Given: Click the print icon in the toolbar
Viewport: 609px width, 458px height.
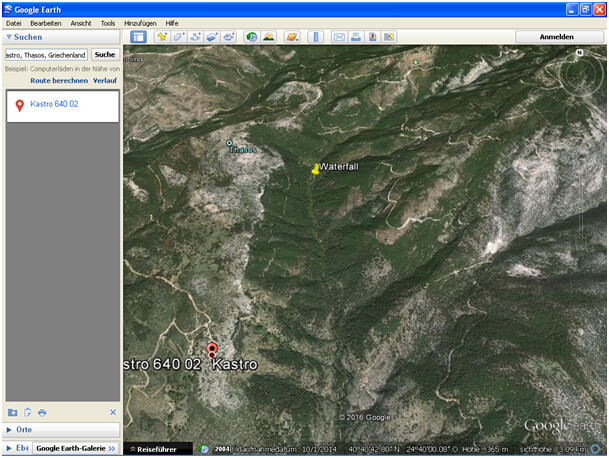Looking at the screenshot, I should pos(356,37).
